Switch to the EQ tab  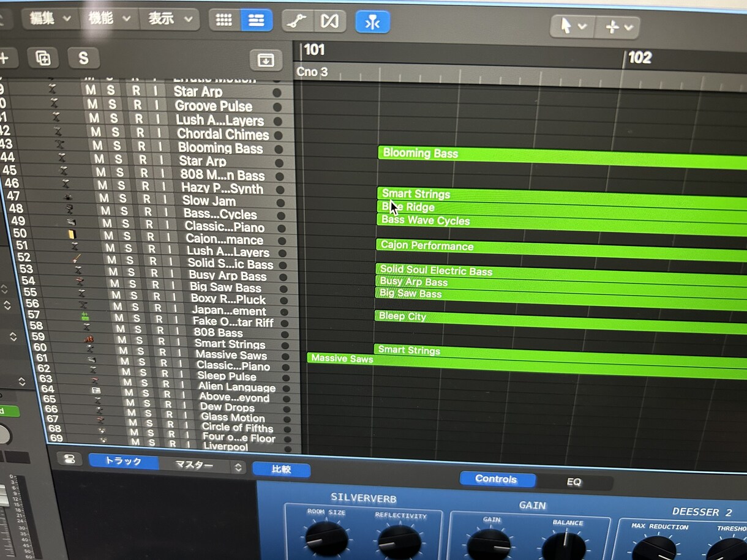(574, 482)
